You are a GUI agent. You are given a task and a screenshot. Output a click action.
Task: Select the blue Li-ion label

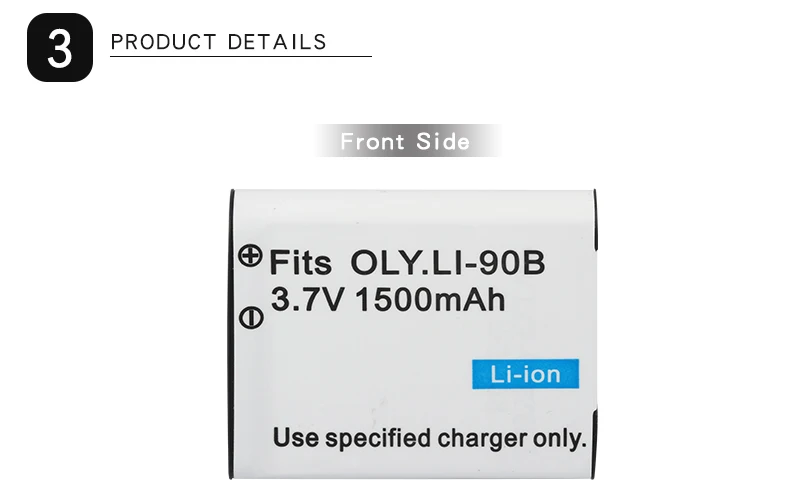[x=525, y=374]
